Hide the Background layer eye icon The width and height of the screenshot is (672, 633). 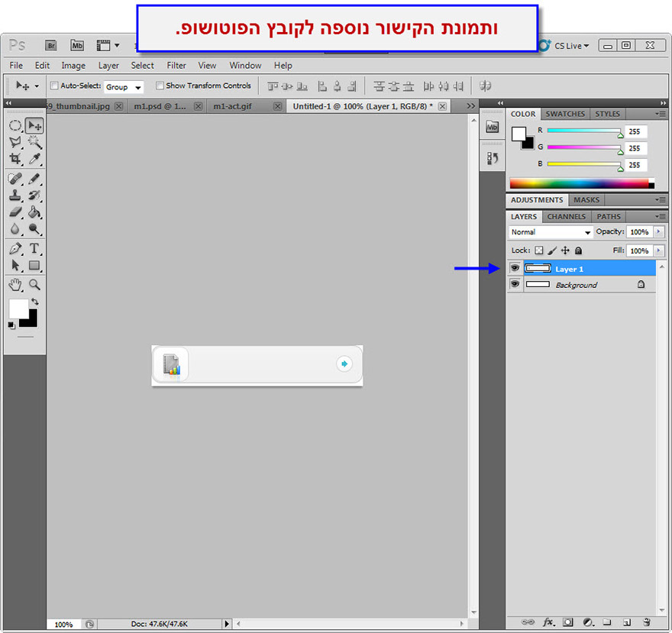coord(515,284)
